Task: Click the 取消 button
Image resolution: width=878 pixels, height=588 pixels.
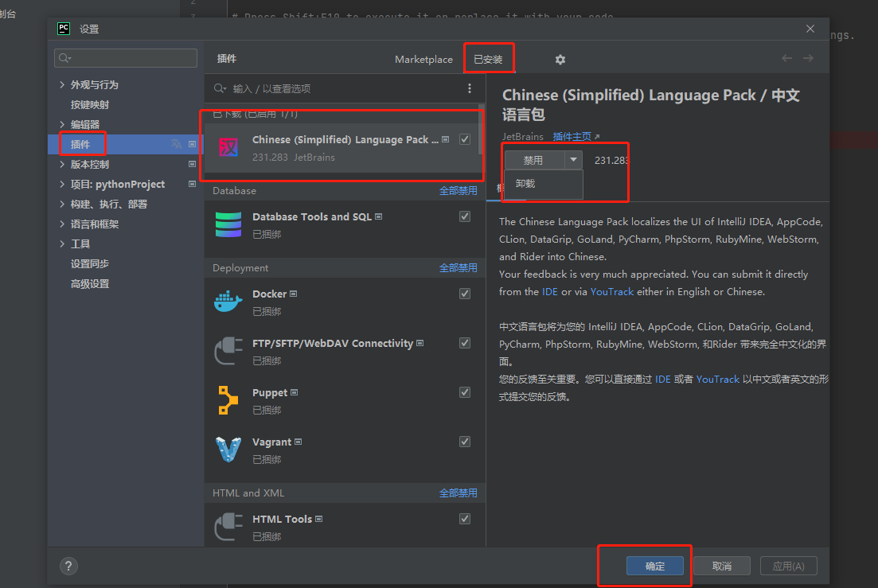Action: [722, 567]
